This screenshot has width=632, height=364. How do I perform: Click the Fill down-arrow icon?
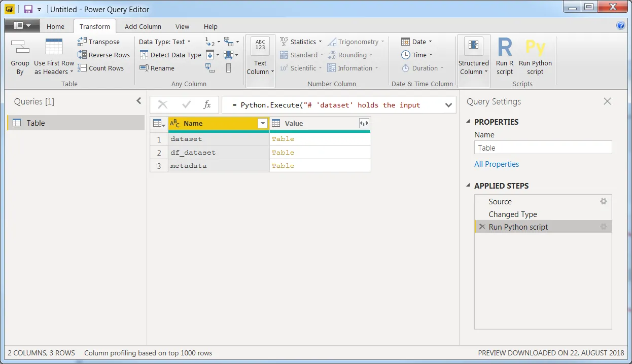(210, 55)
